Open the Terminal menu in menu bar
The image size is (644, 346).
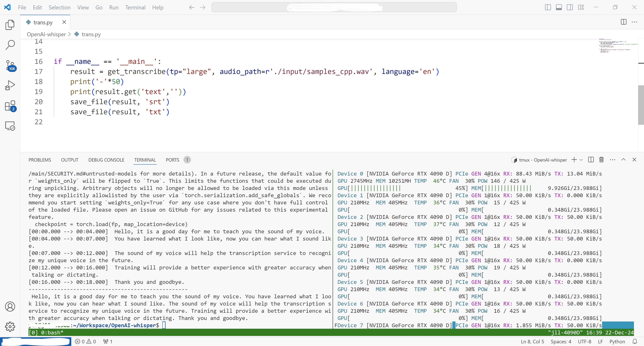tap(135, 8)
